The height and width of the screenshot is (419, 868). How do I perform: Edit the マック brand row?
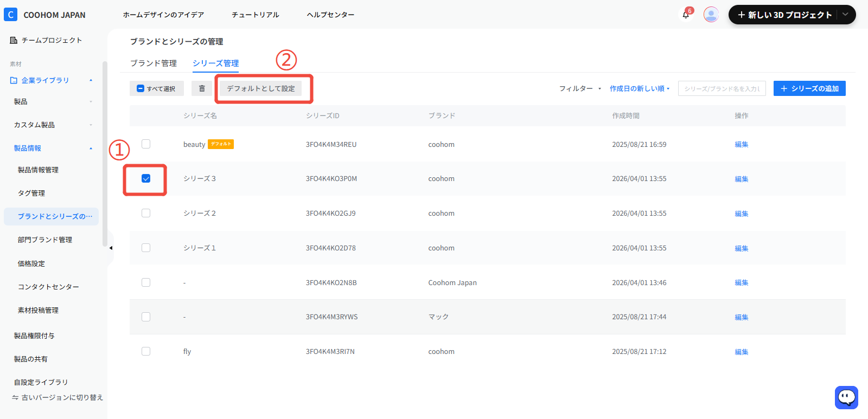click(x=741, y=317)
